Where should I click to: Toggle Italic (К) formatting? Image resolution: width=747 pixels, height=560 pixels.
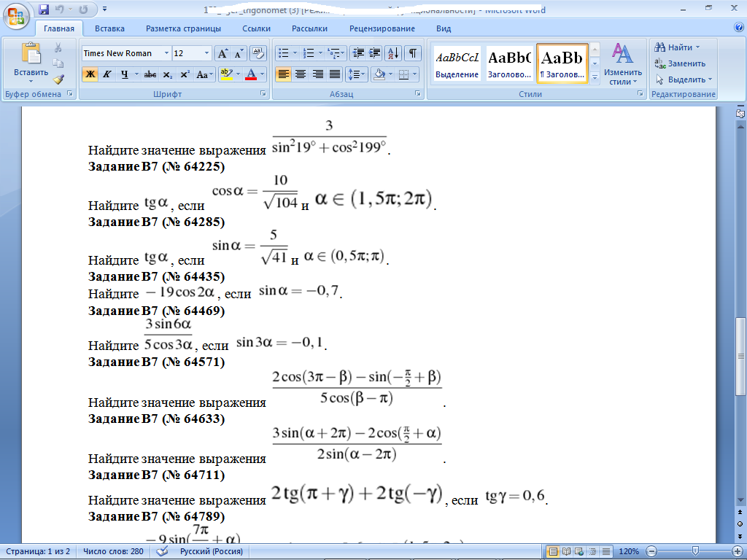[x=107, y=74]
